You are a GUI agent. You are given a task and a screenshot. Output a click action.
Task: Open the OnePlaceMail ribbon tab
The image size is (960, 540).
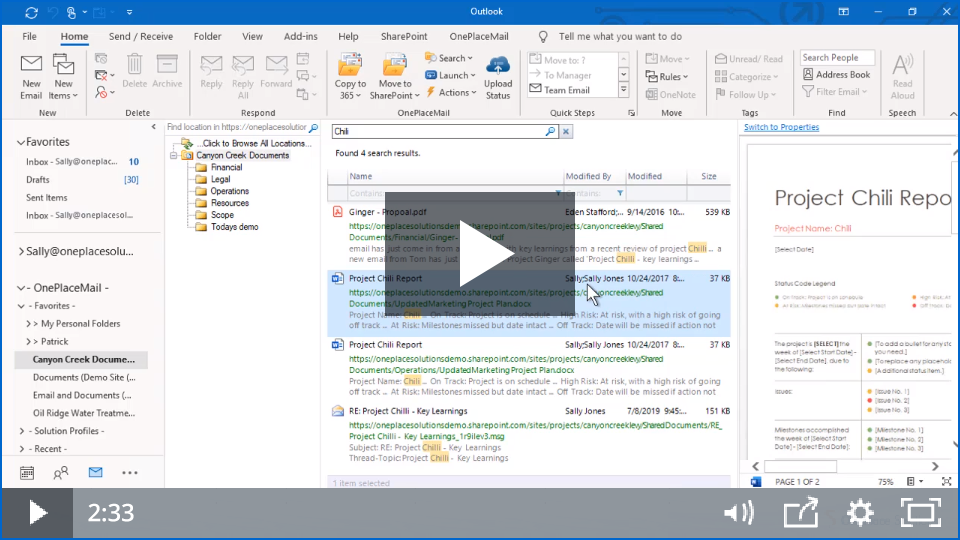(479, 36)
